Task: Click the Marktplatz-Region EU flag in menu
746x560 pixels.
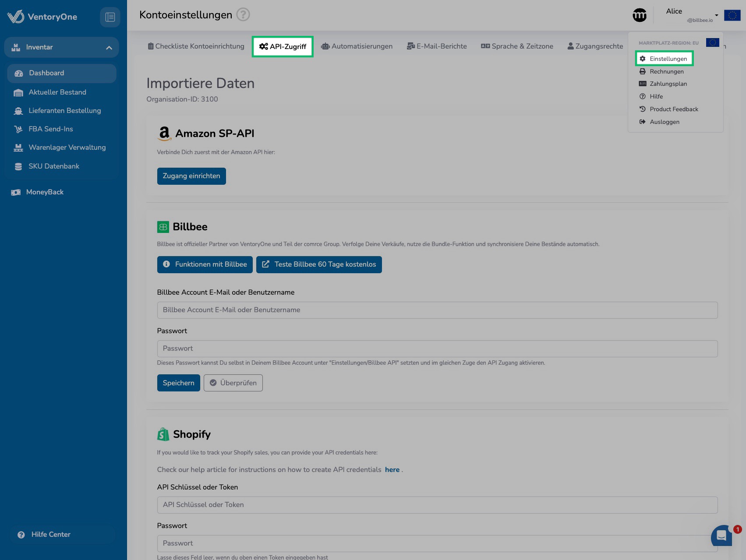Action: point(713,42)
